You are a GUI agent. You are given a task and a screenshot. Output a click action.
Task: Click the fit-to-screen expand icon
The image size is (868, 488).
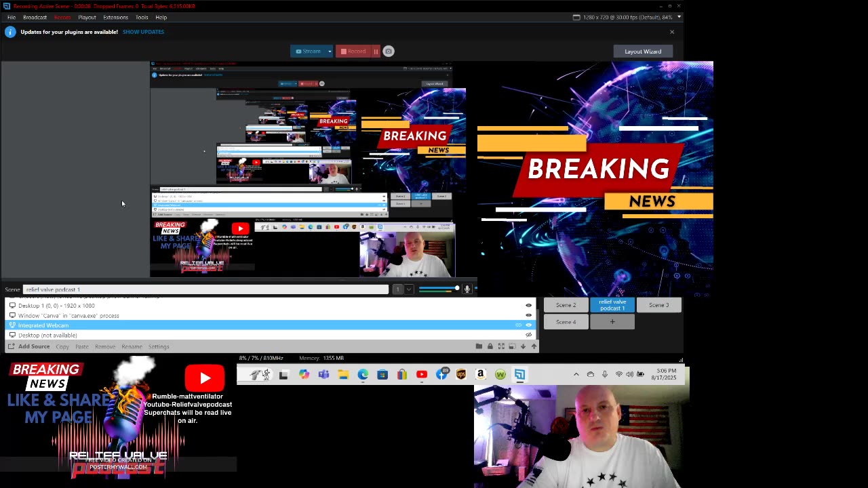coord(501,346)
